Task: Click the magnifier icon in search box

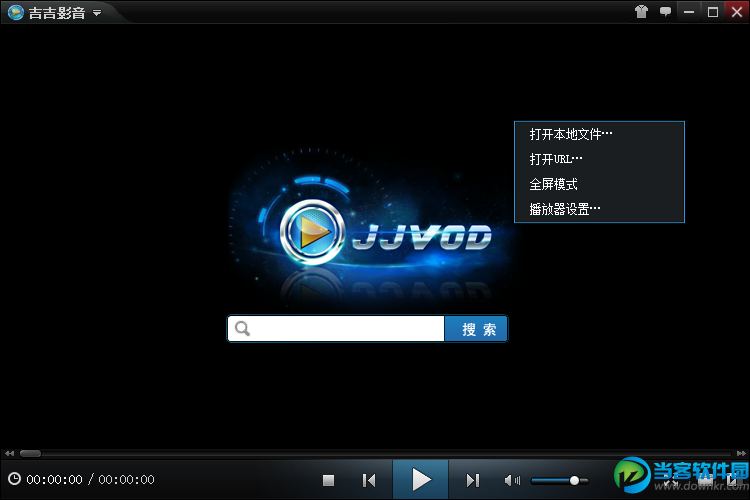Action: (242, 329)
